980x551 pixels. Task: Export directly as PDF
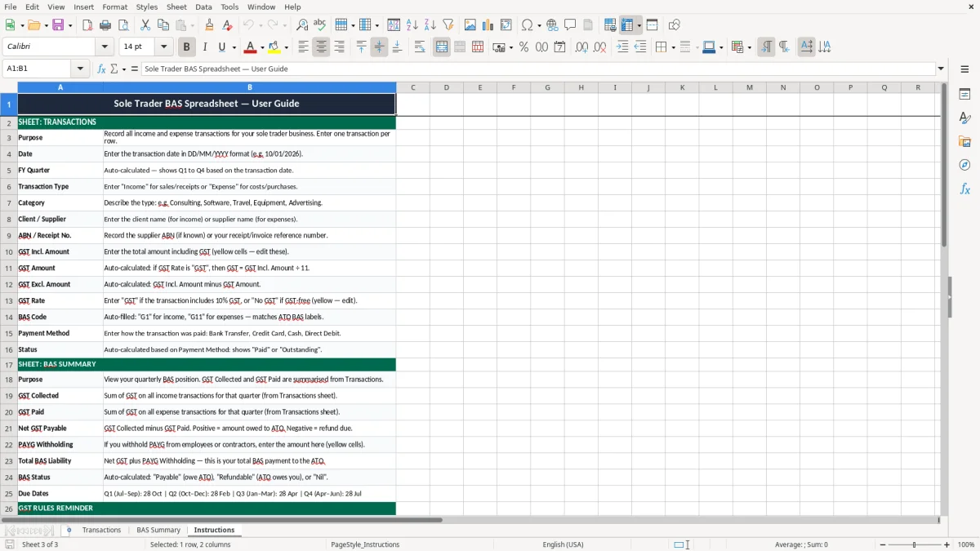tap(87, 25)
